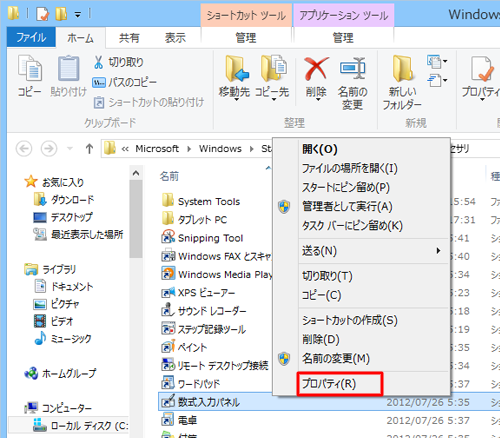Click the navigation pane scroll up arrow
This screenshot has height=438, width=500.
[136, 173]
